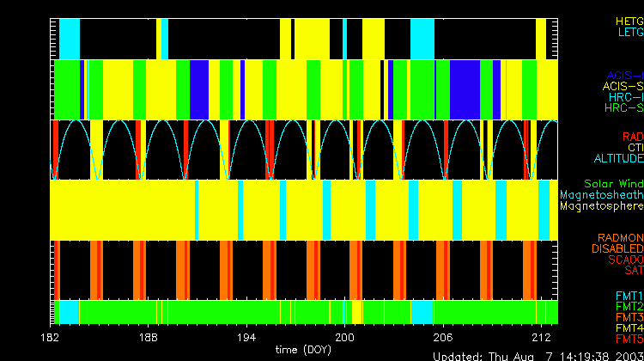Click the Solar Wind legend label
Image resolution: width=644 pixels, height=361 pixels.
coord(613,184)
